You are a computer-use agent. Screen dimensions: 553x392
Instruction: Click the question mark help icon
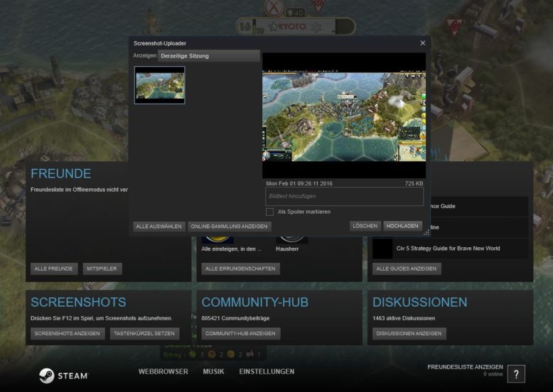coord(516,374)
